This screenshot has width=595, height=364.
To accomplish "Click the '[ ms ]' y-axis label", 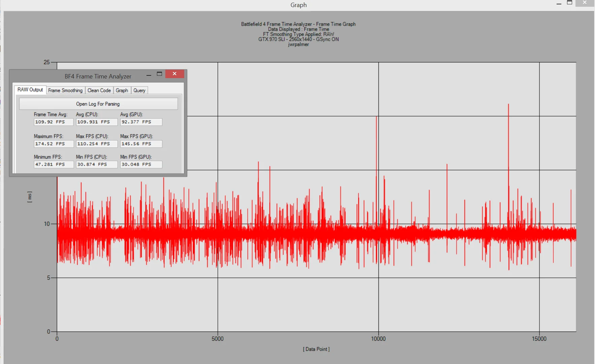I will point(30,197).
